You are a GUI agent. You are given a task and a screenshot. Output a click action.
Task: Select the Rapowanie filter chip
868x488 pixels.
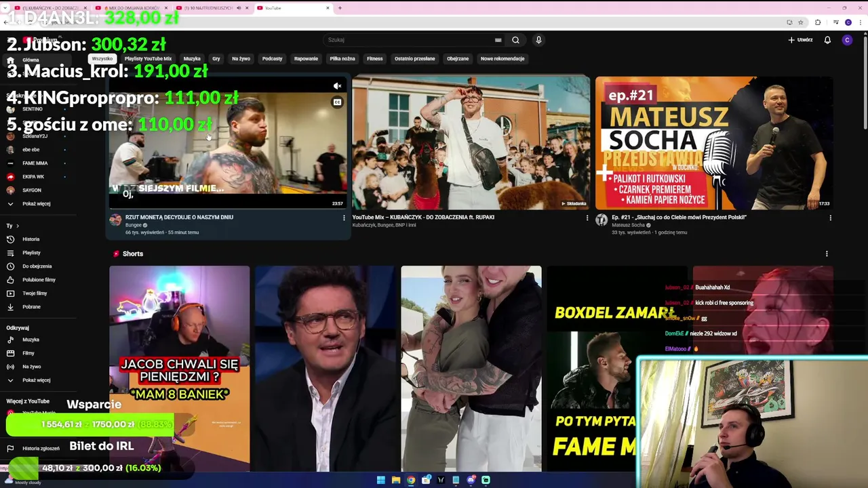(306, 59)
